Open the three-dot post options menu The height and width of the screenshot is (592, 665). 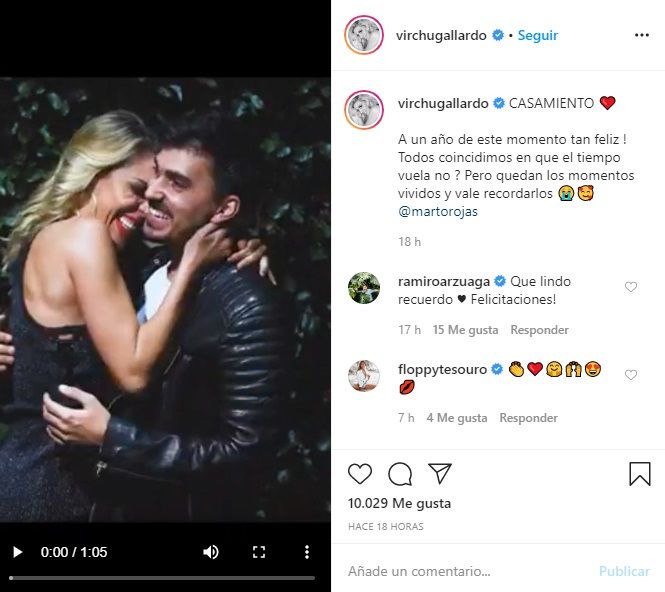coord(642,35)
